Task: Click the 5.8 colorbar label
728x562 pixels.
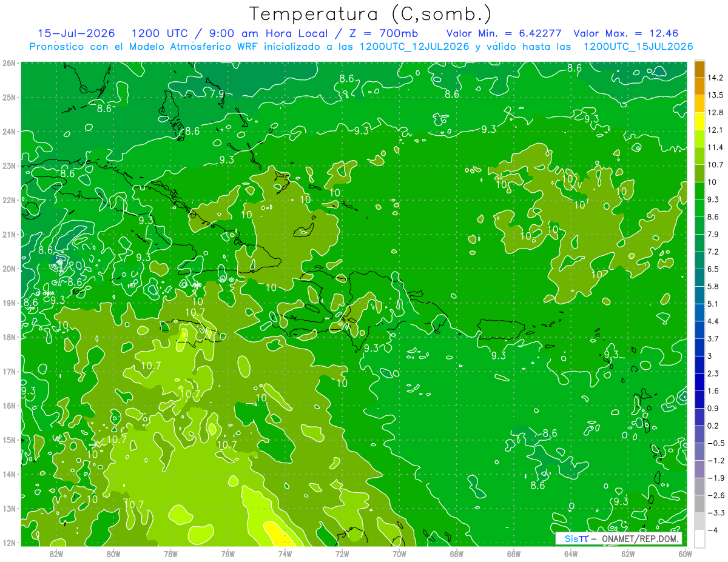Action: click(x=712, y=286)
